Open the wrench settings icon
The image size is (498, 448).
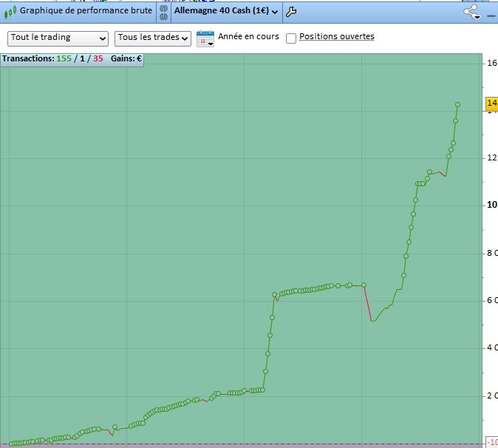coord(291,12)
